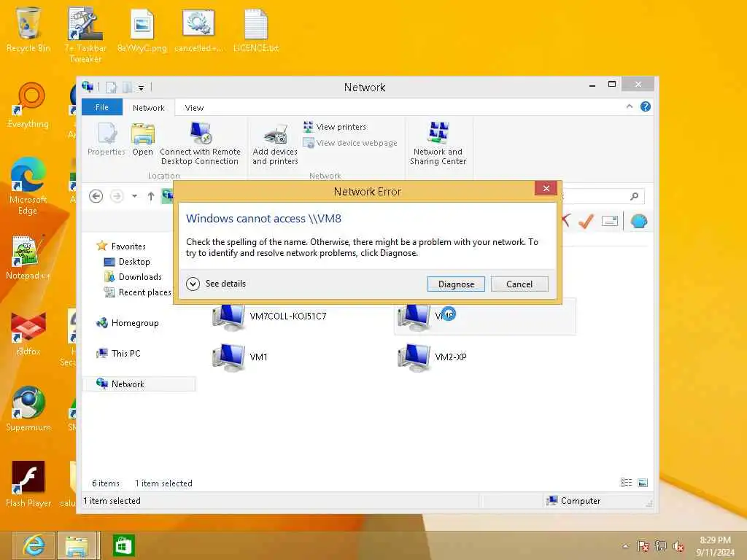Click View printers
The width and height of the screenshot is (747, 560).
click(x=335, y=127)
